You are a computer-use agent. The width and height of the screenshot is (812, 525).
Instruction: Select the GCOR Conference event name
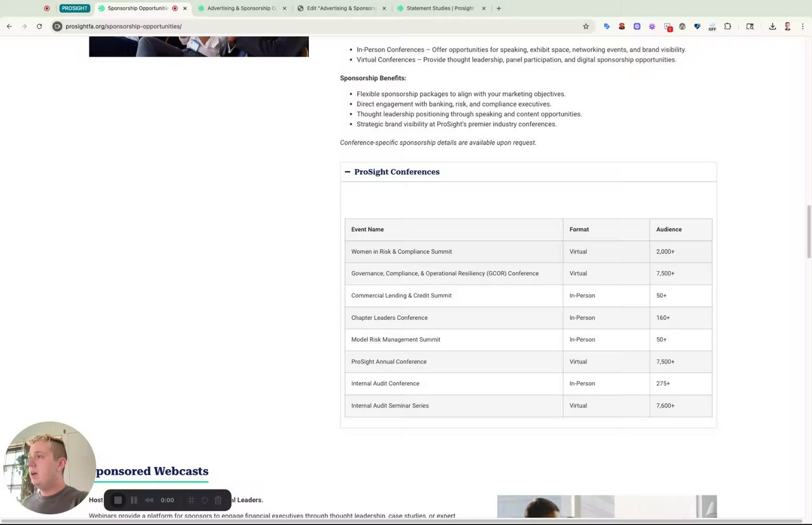[445, 274]
